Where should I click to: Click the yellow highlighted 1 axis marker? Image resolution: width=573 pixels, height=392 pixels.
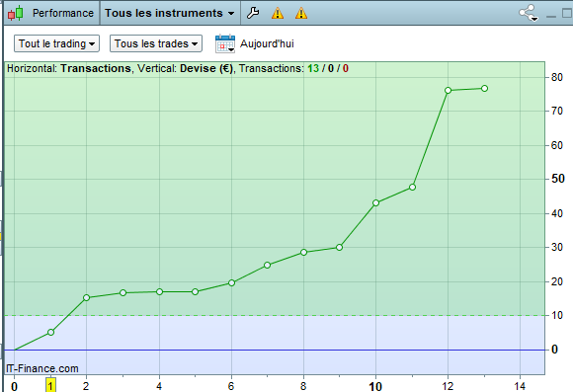coord(50,385)
